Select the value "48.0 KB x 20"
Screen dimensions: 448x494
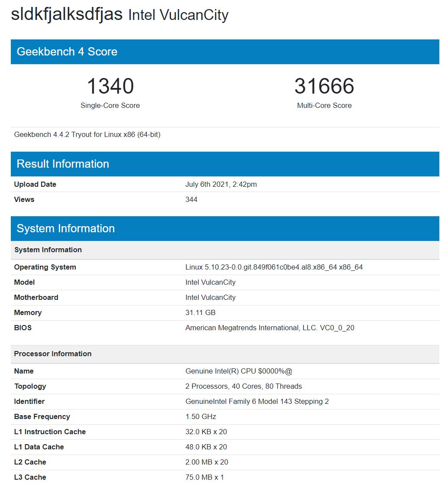206,447
